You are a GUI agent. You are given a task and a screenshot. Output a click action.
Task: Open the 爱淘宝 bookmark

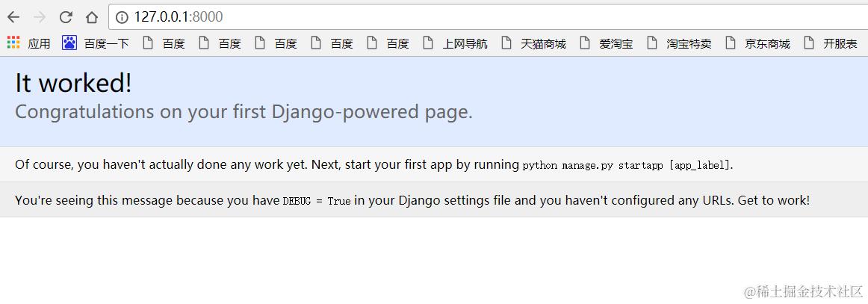coord(607,43)
